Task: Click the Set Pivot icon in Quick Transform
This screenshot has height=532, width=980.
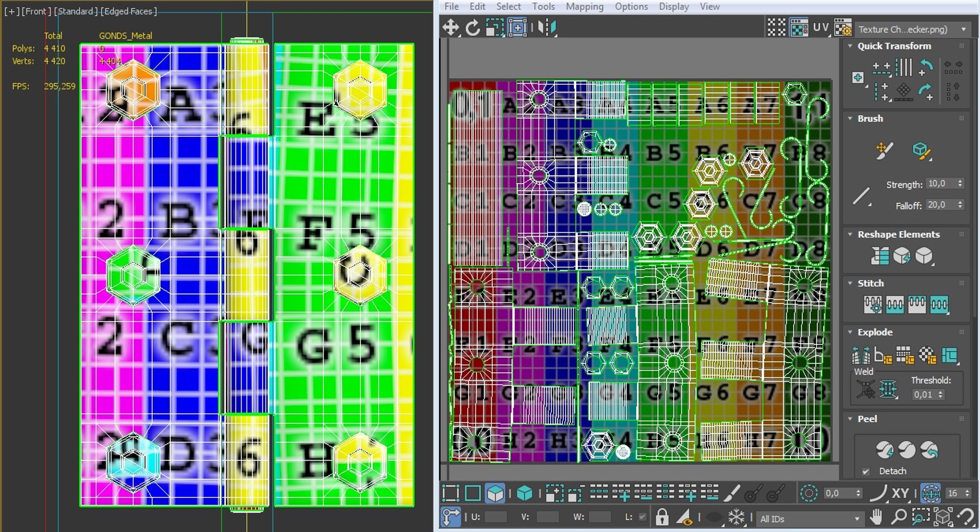Action: [858, 78]
